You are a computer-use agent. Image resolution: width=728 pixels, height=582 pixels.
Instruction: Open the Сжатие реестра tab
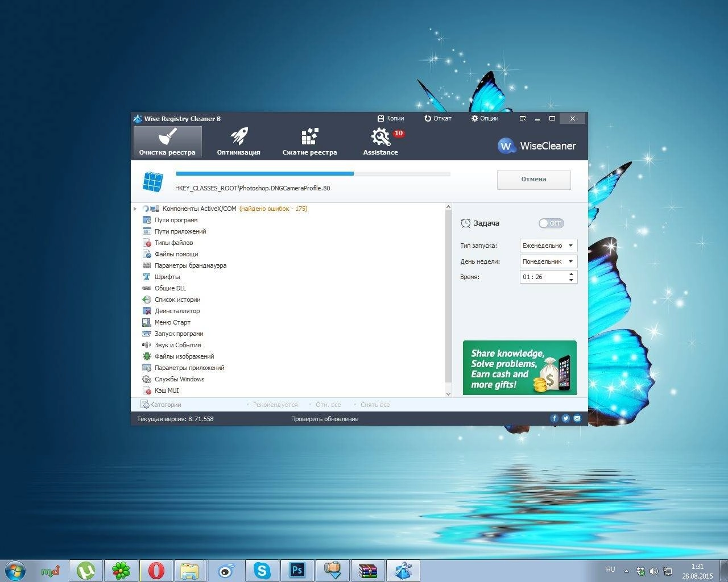click(309, 142)
